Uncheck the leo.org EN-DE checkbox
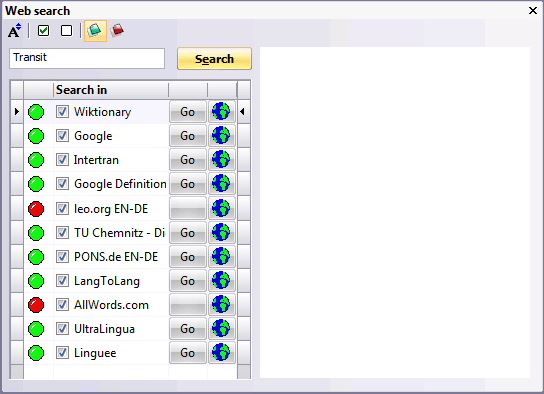 coord(62,208)
